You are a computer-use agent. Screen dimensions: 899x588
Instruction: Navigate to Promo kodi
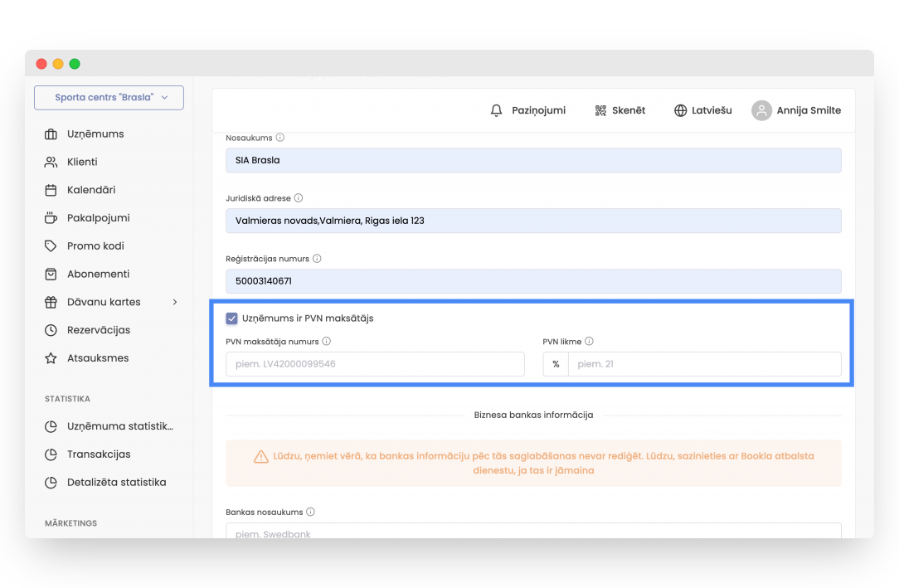coord(95,246)
